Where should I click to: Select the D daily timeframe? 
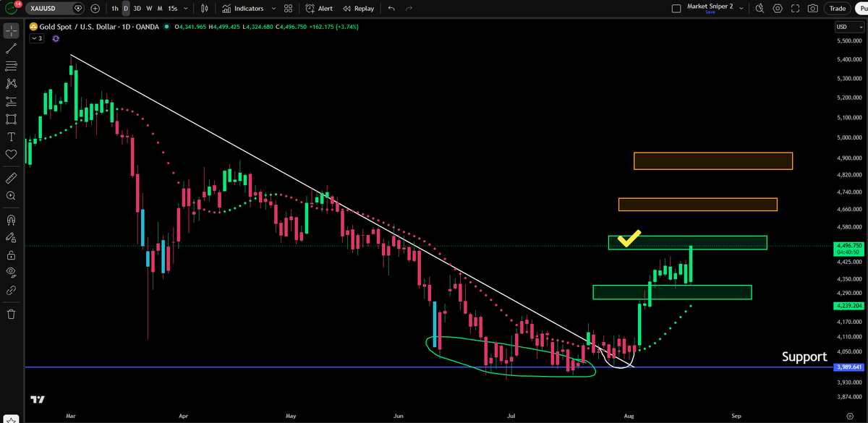[x=126, y=9]
